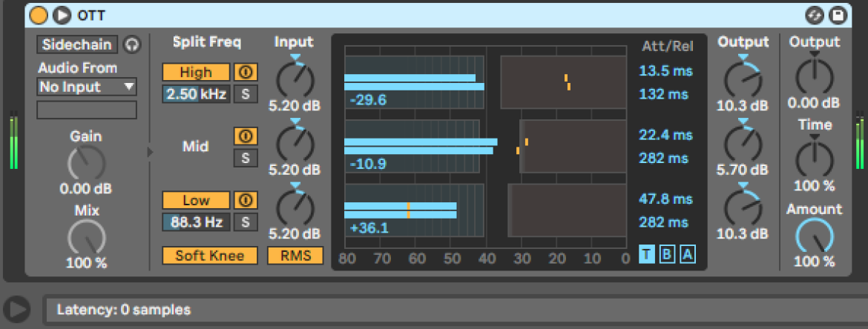Image resolution: width=868 pixels, height=329 pixels.
Task: Click the Amount 100 % knob
Action: click(x=815, y=236)
